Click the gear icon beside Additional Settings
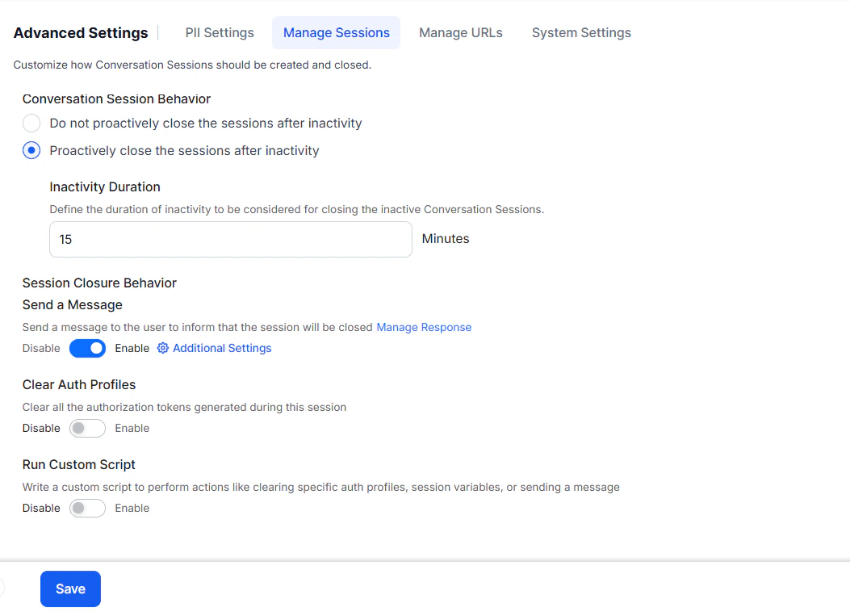Viewport: 850px width, 616px height. point(161,347)
